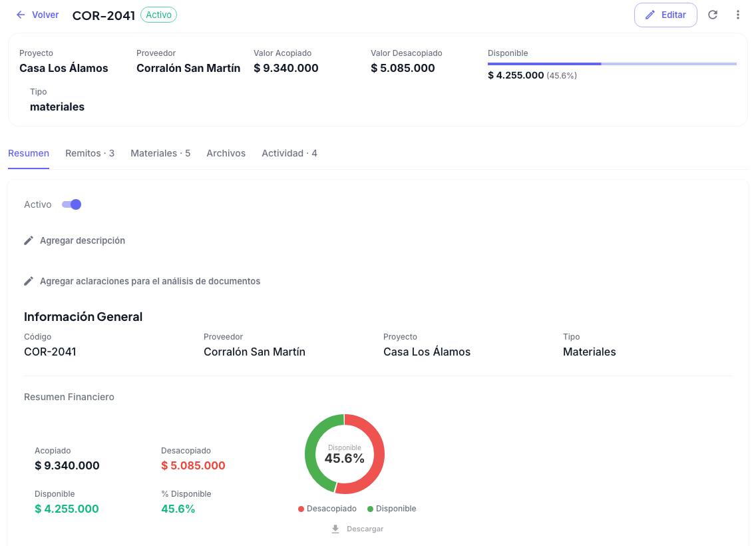Click Casa Los Álamos in Información General
756x546 pixels.
point(427,352)
